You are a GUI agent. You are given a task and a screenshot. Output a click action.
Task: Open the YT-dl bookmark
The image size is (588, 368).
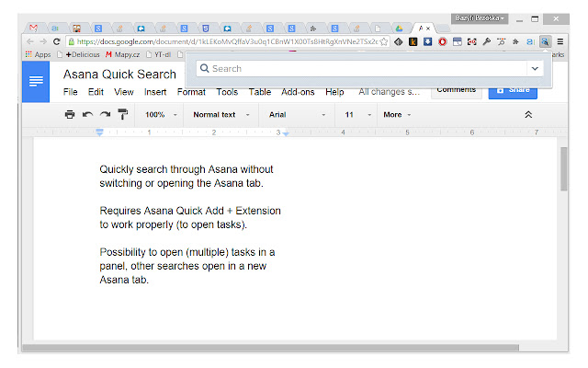click(x=158, y=54)
